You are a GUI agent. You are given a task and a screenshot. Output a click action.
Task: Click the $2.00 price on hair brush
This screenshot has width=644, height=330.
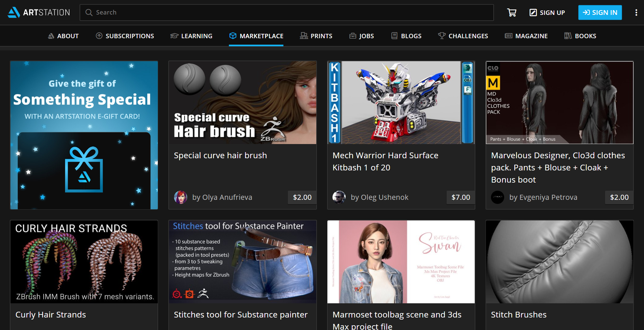point(302,197)
